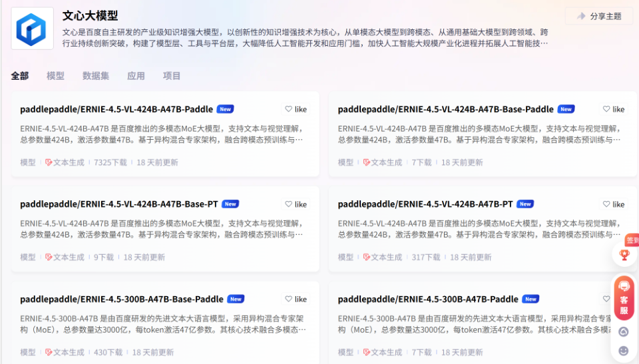This screenshot has height=364, width=639.
Task: Click New badge on VL-424B-A47B-Base-Paddle card
Action: coord(566,109)
